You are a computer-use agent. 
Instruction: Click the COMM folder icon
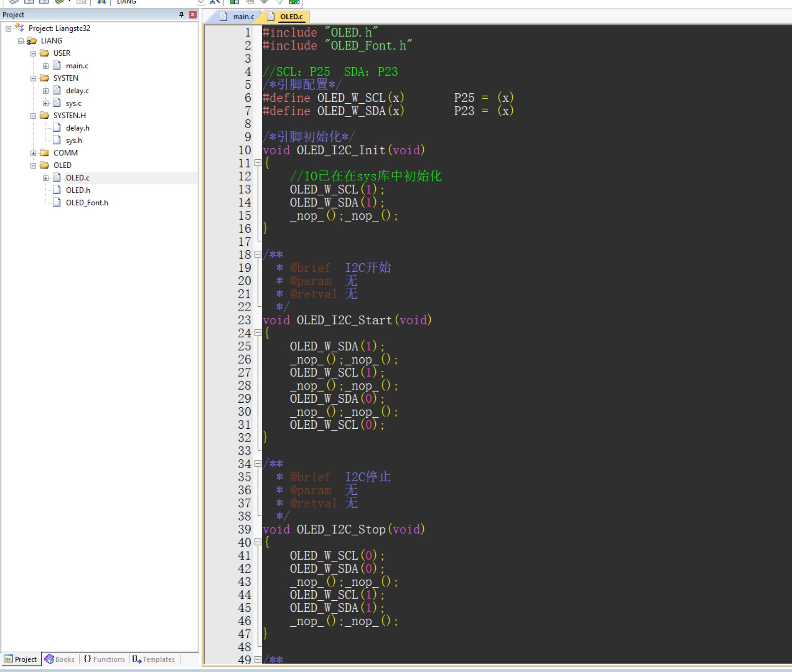point(44,153)
